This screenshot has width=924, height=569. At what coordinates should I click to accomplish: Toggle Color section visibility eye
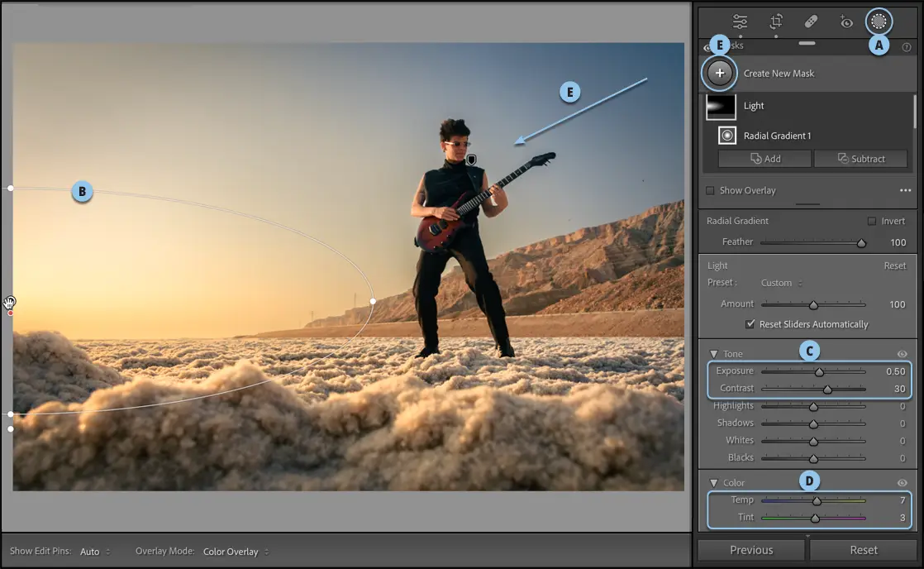pyautogui.click(x=903, y=483)
